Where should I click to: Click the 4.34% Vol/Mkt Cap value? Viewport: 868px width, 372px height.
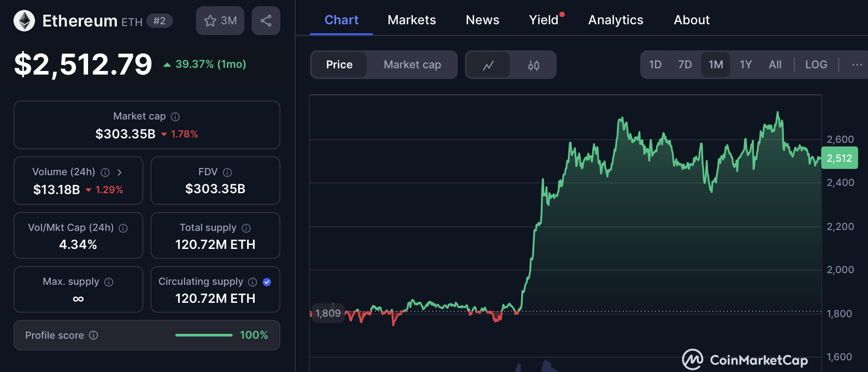pos(78,244)
